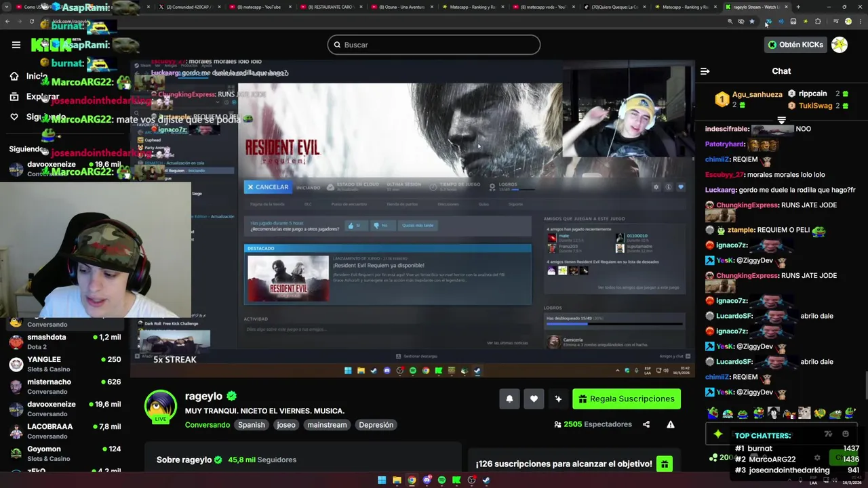868x488 pixels.
Task: Switch to matecapp vods browser tab
Action: 542,7
